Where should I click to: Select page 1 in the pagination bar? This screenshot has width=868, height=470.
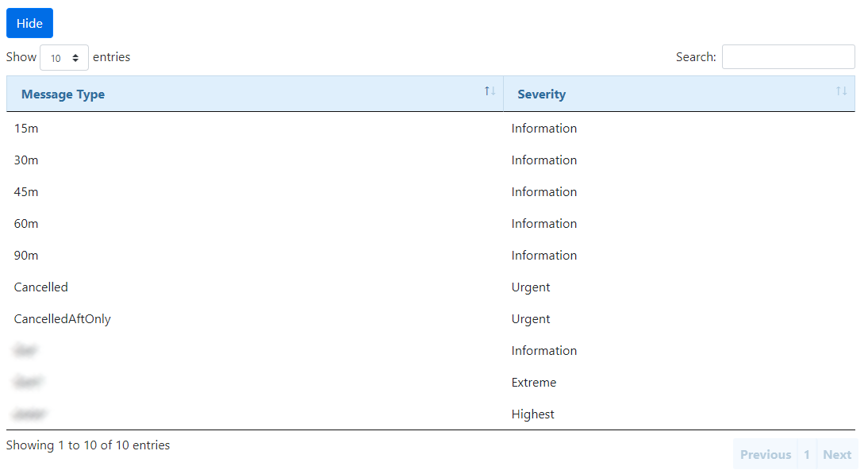tap(807, 454)
